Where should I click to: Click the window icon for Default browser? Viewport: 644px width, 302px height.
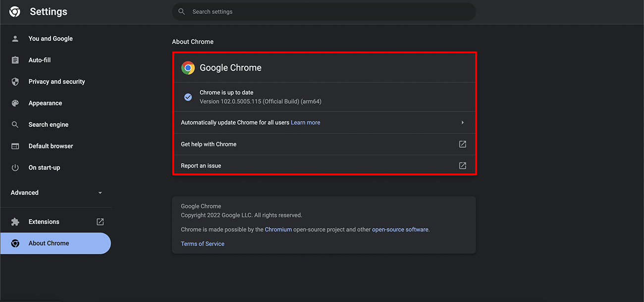pos(15,146)
